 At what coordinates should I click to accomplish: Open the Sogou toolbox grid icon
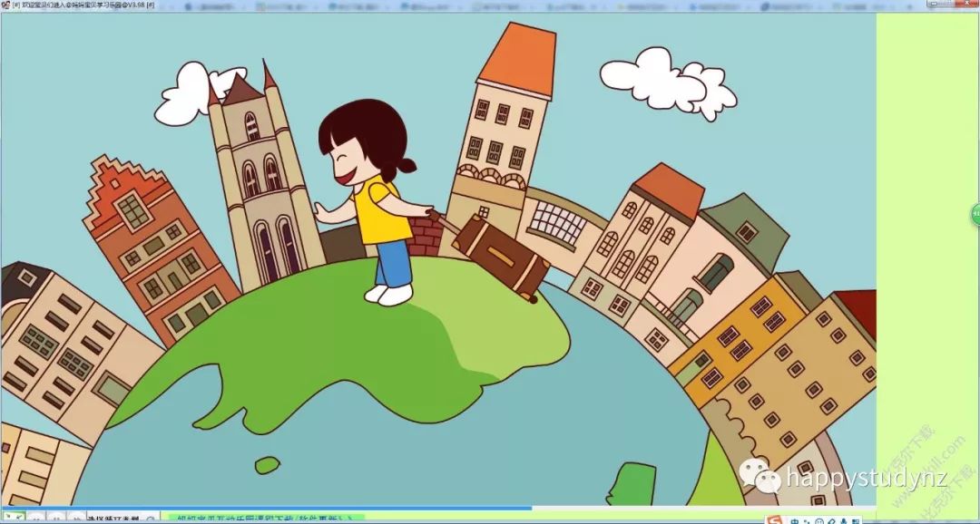[x=856, y=521]
